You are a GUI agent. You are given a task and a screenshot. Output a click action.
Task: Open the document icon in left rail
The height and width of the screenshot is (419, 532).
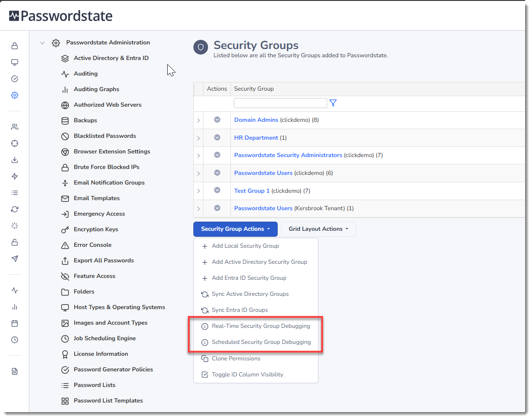(x=15, y=371)
